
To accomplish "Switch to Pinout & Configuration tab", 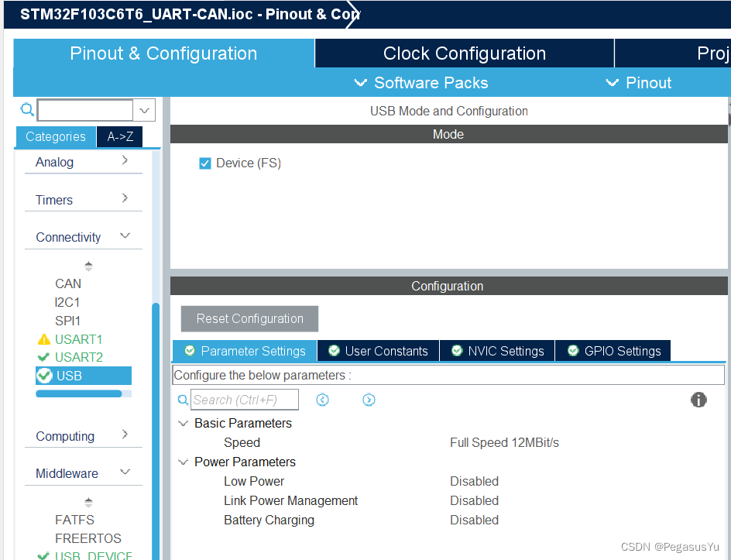I will click(163, 53).
